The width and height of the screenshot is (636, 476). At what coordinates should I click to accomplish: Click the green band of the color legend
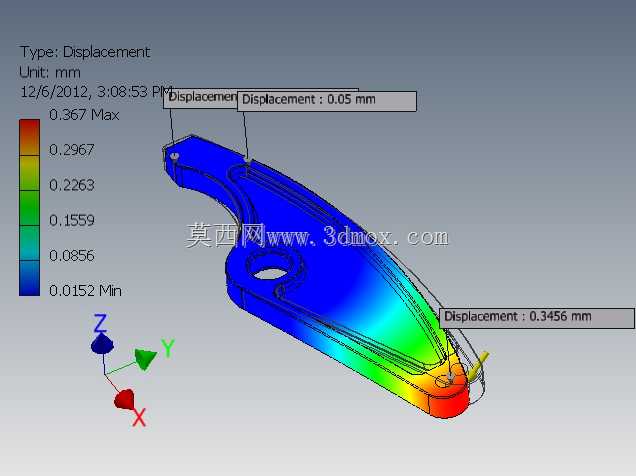pos(30,208)
